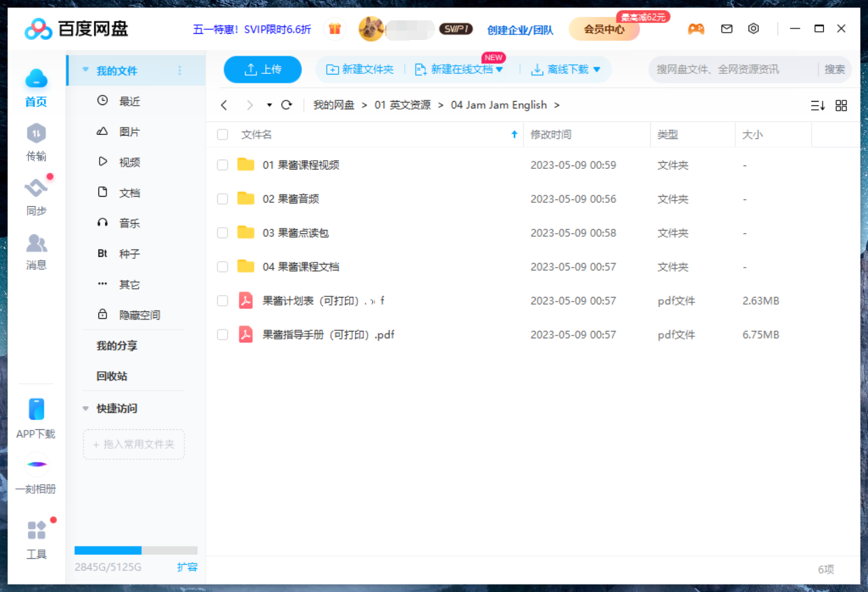Open the 回收站 section

113,376
